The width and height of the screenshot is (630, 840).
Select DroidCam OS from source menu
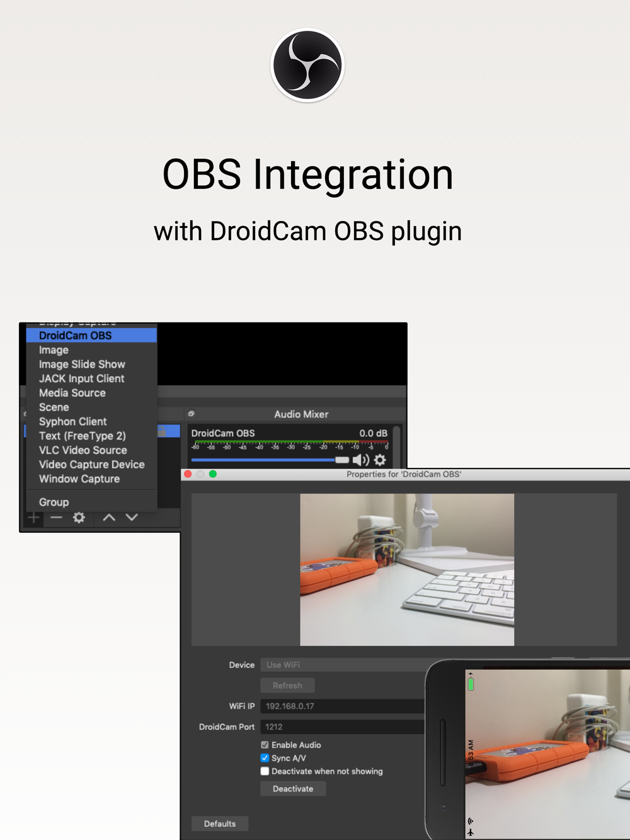(x=91, y=336)
